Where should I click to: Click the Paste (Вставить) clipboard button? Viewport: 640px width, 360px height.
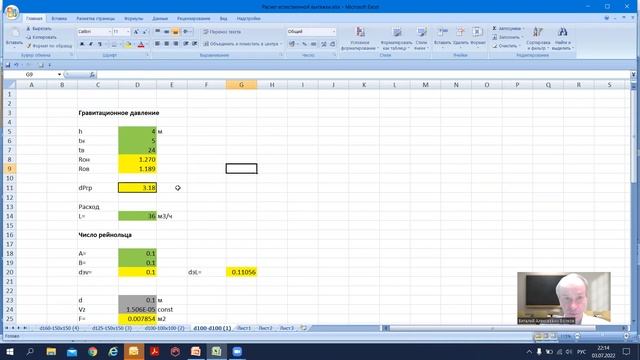pos(14,38)
